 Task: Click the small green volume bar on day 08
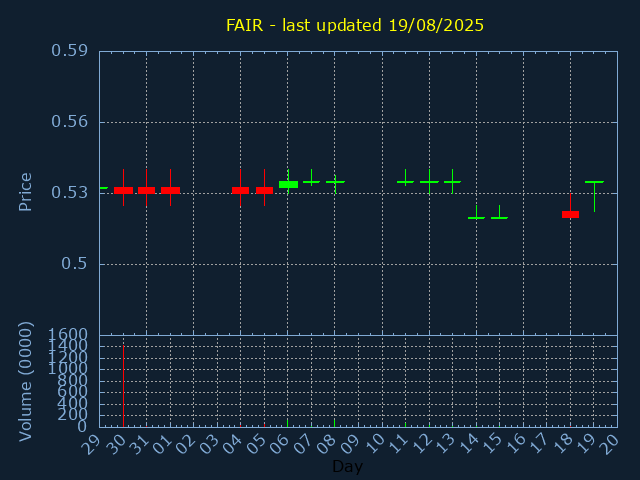(x=334, y=423)
